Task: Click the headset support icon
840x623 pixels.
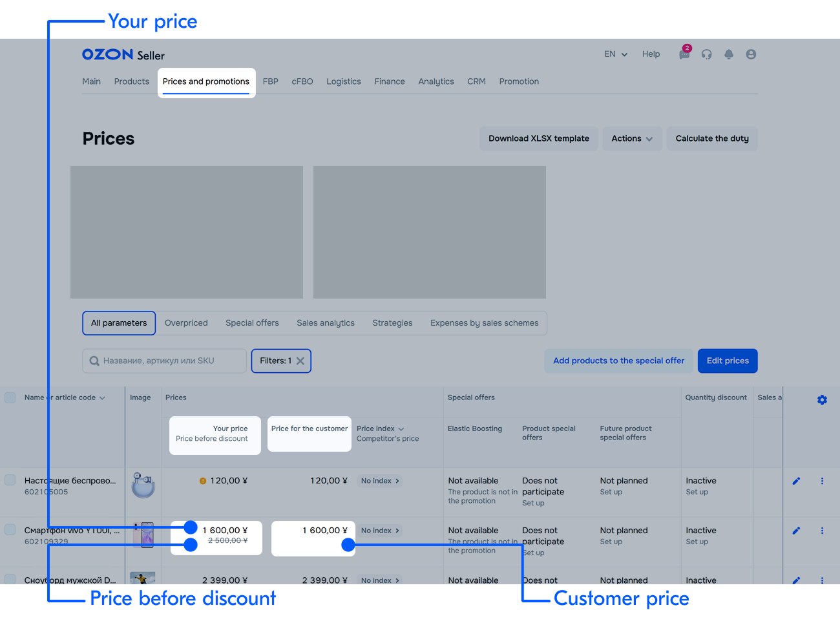Action: (x=706, y=54)
